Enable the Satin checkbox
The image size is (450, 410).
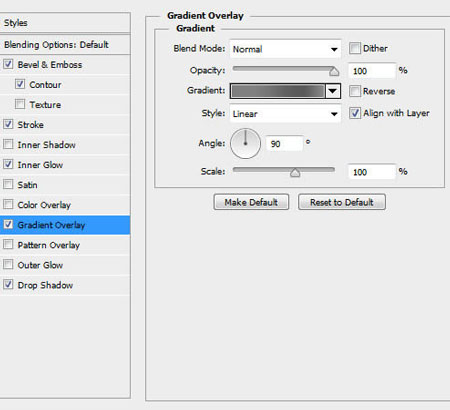coord(8,184)
